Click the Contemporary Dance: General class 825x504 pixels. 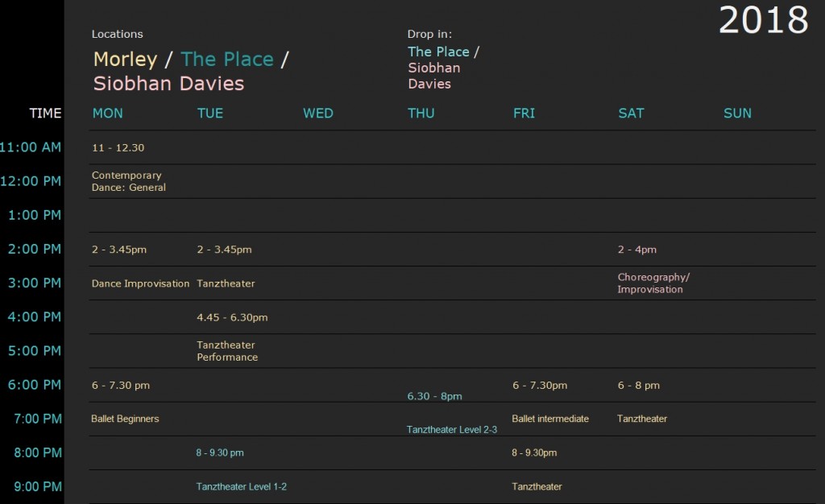click(x=128, y=181)
